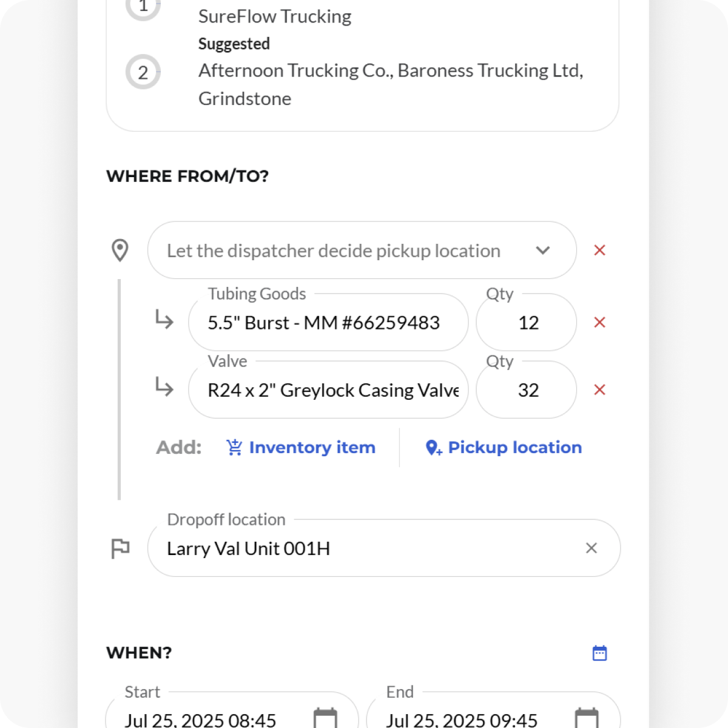Click the Suggested label

click(234, 44)
